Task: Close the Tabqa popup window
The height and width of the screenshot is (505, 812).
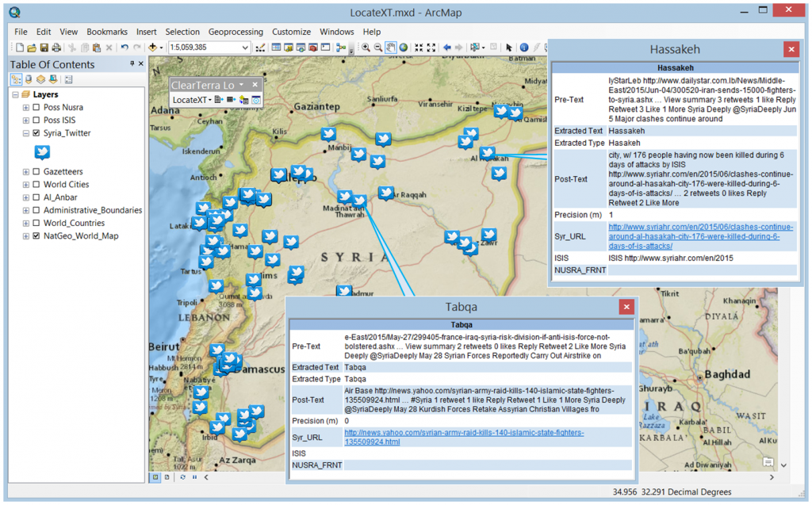Action: click(626, 307)
